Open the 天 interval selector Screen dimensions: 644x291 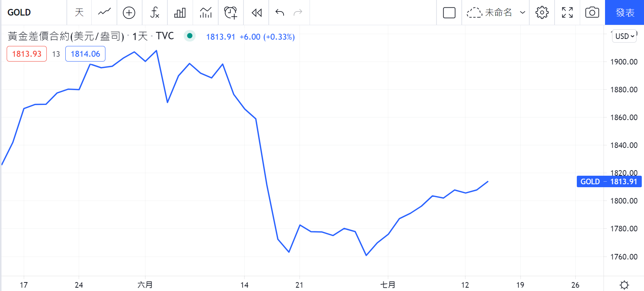tap(79, 13)
